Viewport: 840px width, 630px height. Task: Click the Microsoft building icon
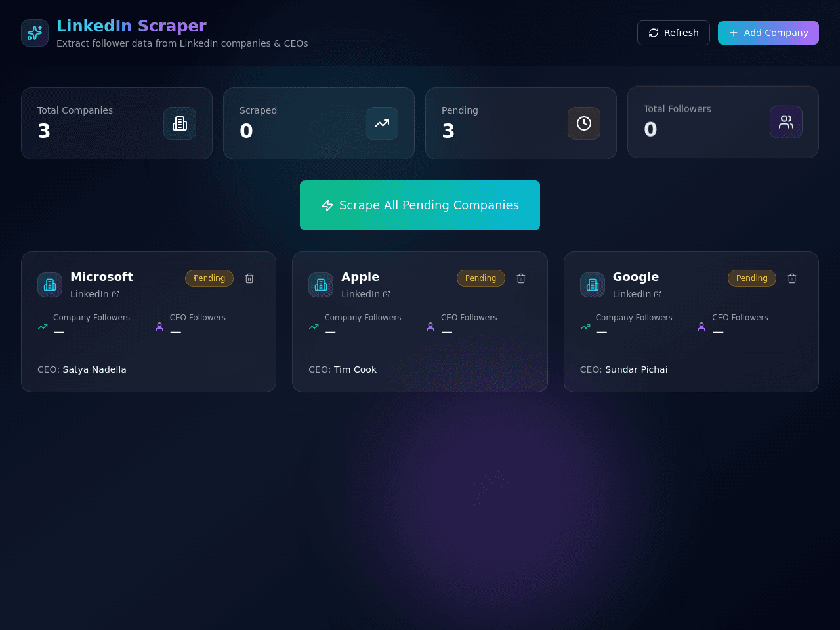pos(50,285)
